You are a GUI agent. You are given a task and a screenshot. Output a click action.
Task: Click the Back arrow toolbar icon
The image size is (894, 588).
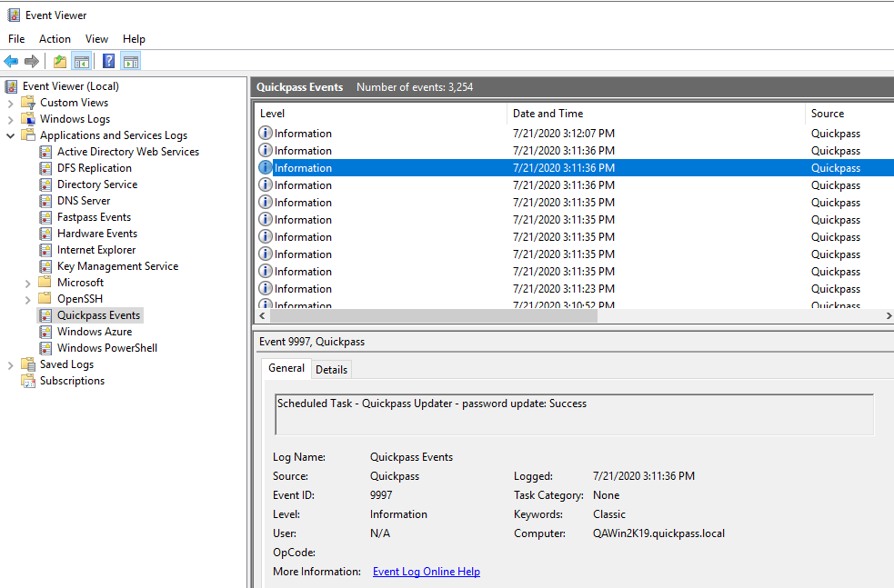coord(11,61)
